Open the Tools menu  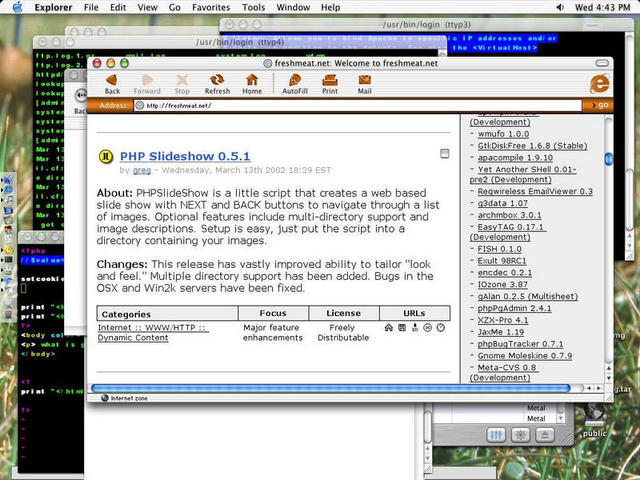coord(253,7)
